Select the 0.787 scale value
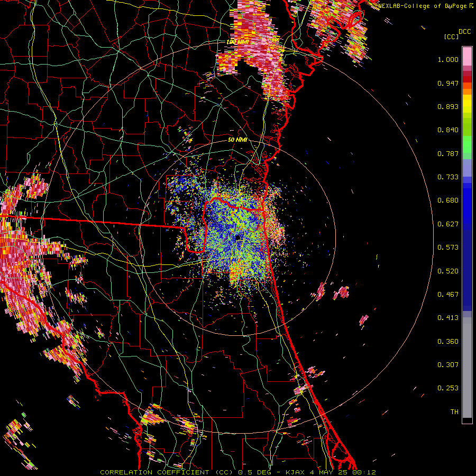This screenshot has height=476, width=476. tap(448, 153)
